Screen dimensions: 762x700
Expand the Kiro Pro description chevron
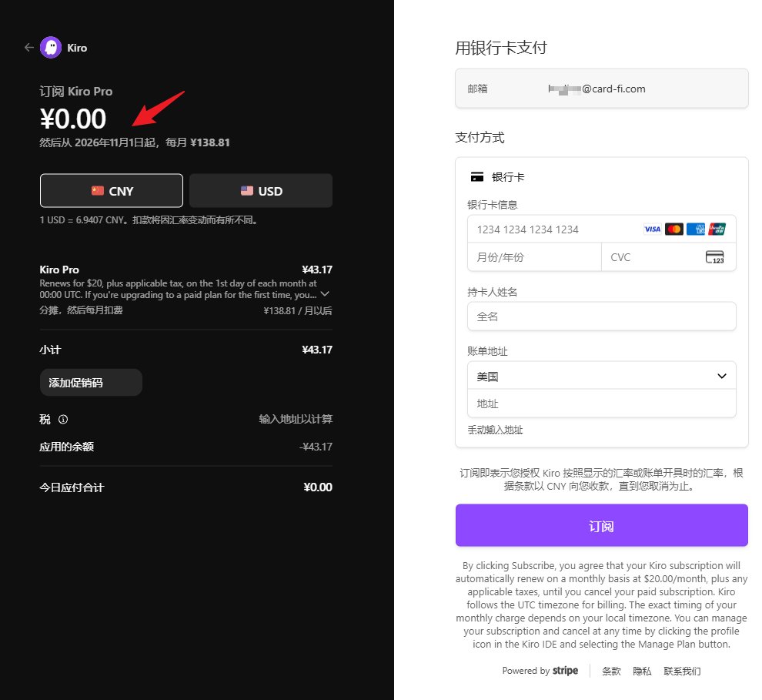pyautogui.click(x=325, y=294)
